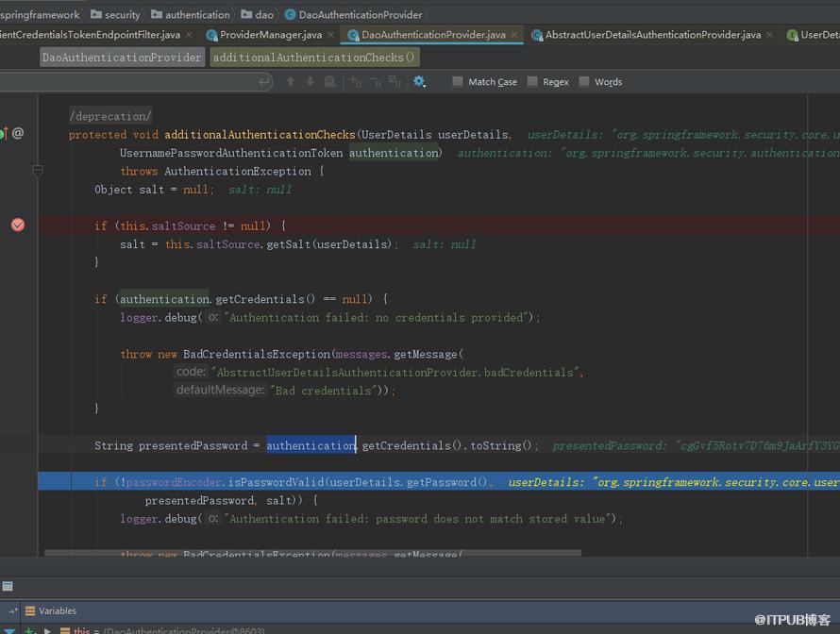
Task: Open search settings gear dropdown
Action: 419,81
